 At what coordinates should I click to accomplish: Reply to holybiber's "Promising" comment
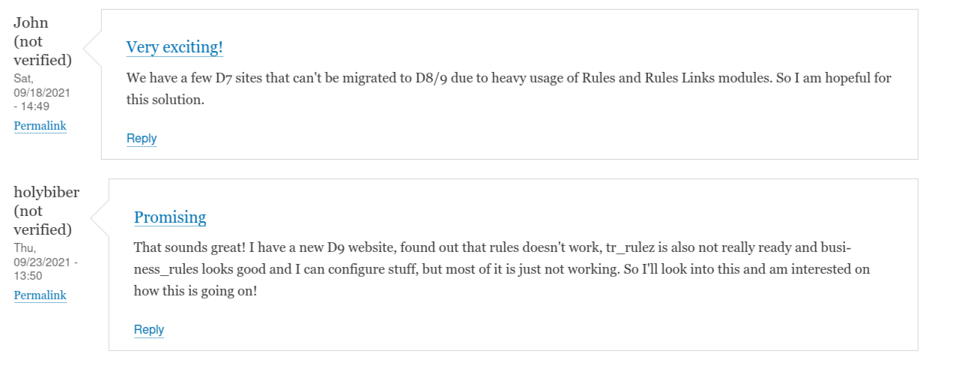(149, 329)
